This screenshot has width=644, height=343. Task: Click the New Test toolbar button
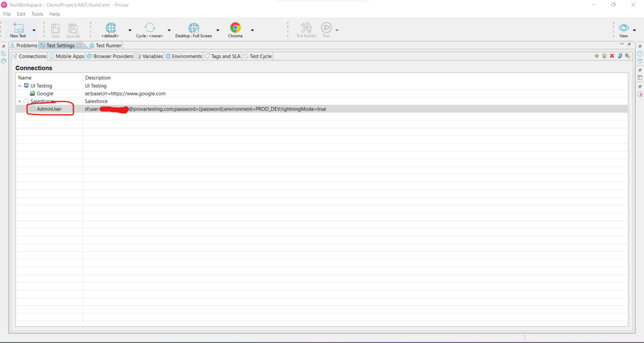tap(18, 30)
